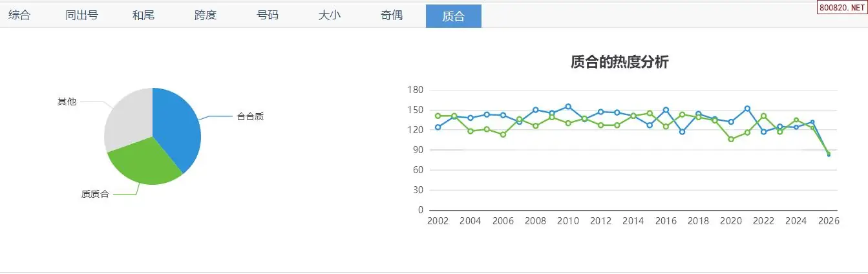Screen dimensions: 868x274
Task: Switch to the 号码 tab
Action: tap(268, 16)
